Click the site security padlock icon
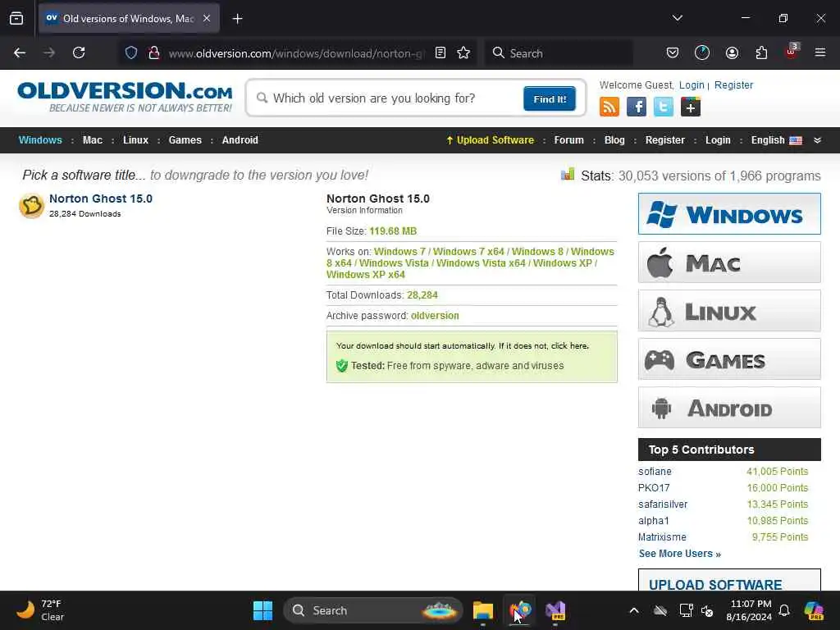The width and height of the screenshot is (840, 630). (x=153, y=53)
